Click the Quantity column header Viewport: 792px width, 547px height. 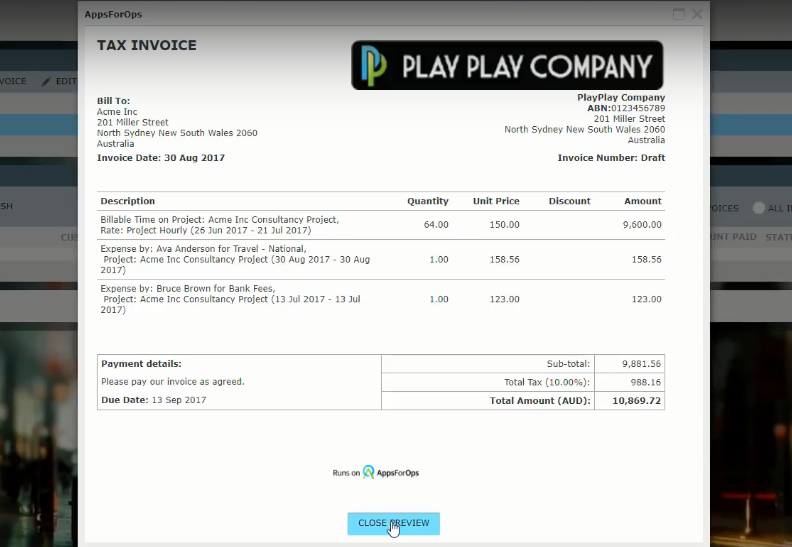point(428,201)
